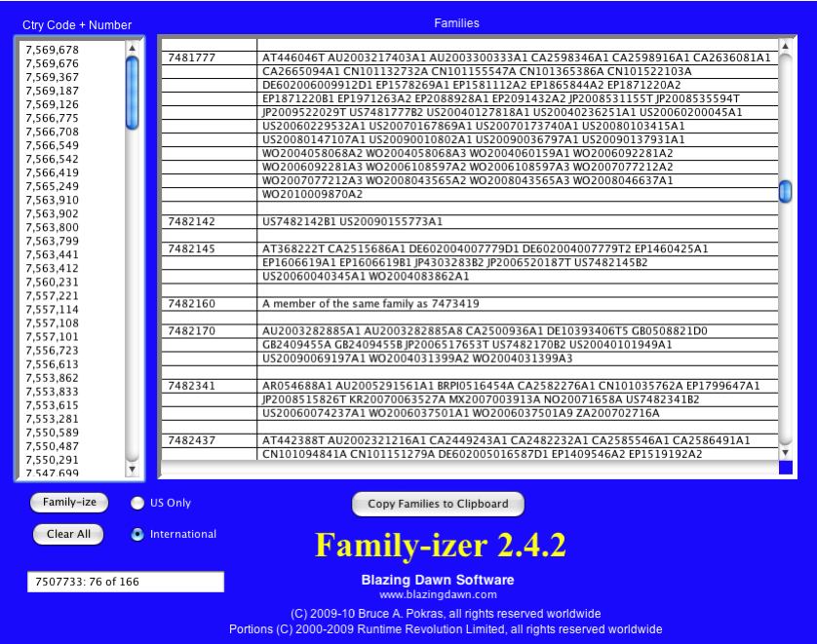The image size is (817, 644).
Task: Select patent number 7,563,902 in the list
Action: coord(52,214)
